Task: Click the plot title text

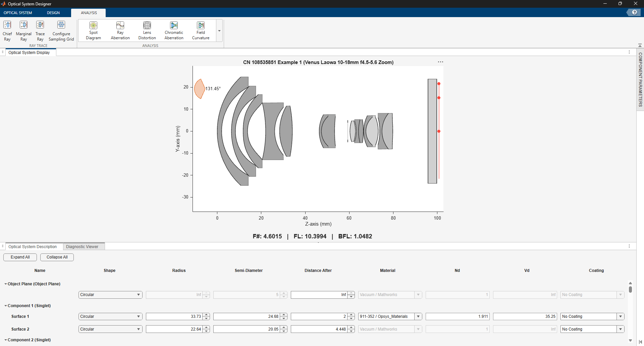Action: pyautogui.click(x=318, y=62)
